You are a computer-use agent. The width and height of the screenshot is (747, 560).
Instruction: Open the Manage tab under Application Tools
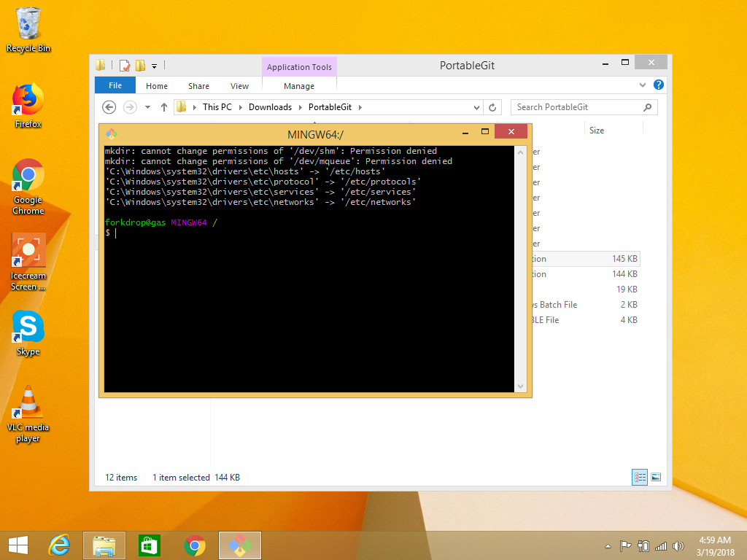pos(298,85)
